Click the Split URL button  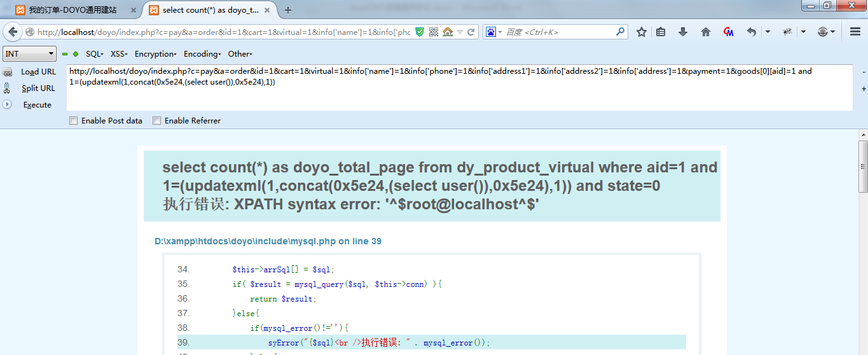pos(38,88)
